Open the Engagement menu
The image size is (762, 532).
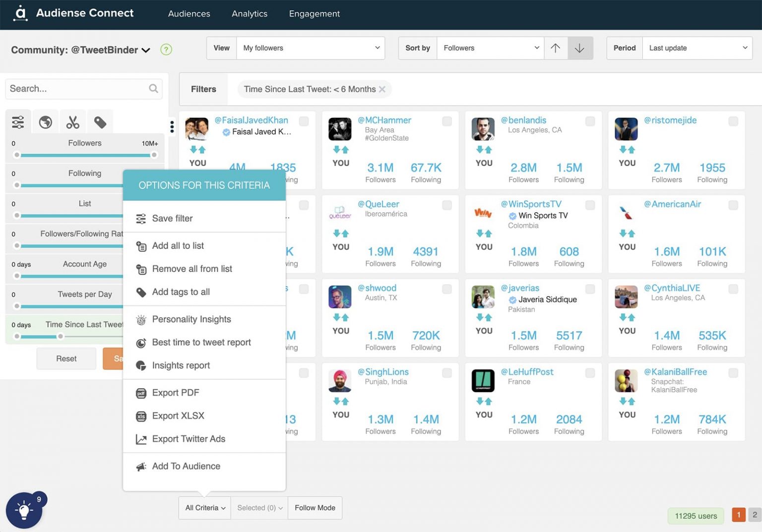point(315,14)
